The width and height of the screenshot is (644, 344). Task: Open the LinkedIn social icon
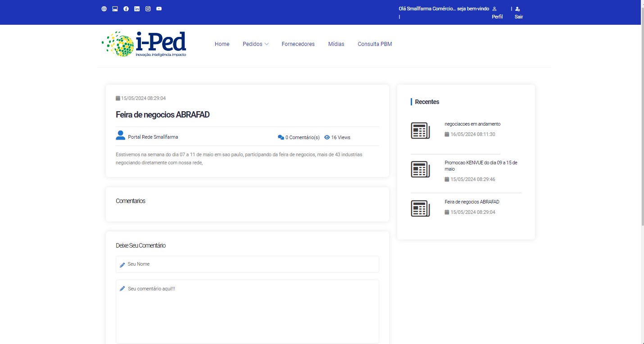[x=137, y=9]
